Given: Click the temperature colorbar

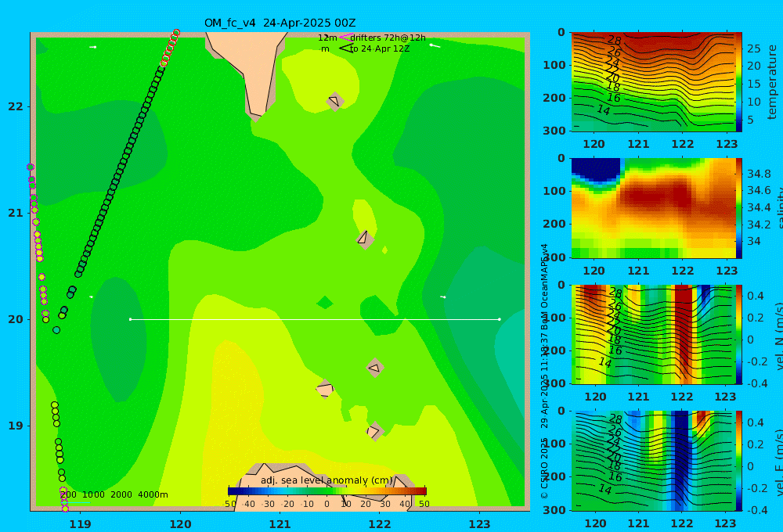Looking at the screenshot, I should [739, 82].
